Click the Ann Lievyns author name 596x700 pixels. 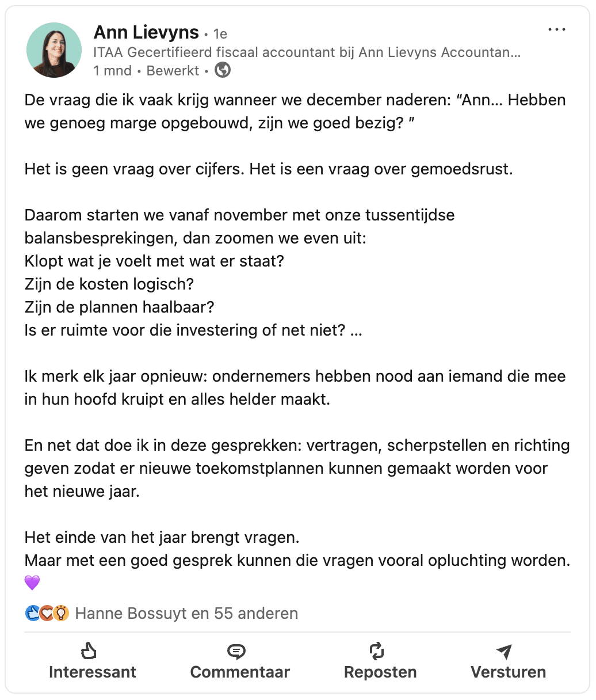click(x=146, y=32)
